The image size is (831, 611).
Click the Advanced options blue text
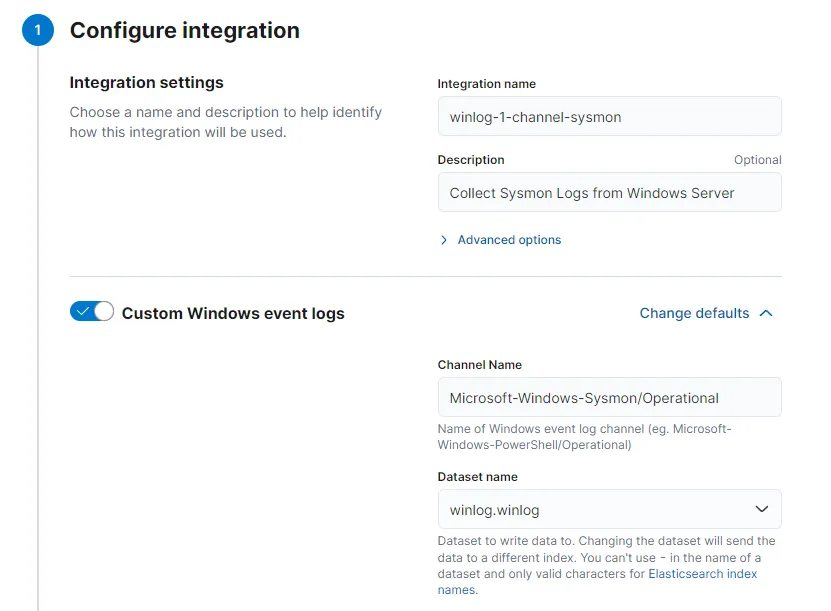[x=509, y=240]
